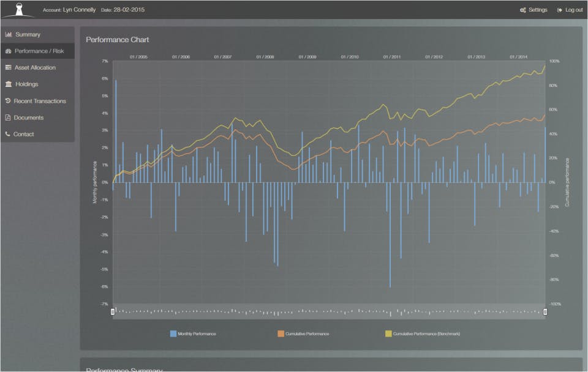
Task: Click the Recent Transactions history icon
Action: 8,101
